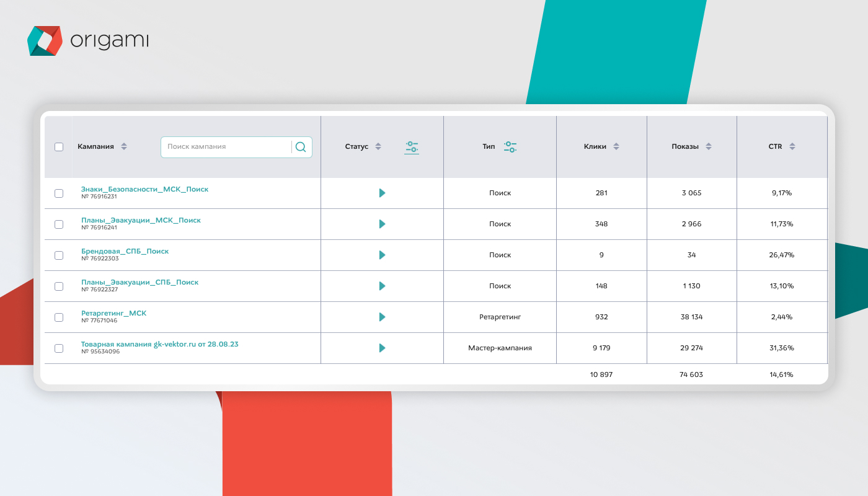The height and width of the screenshot is (496, 868).
Task: Check the Знаки_Безопасности_МСК_Поиск row checkbox
Action: 59,193
